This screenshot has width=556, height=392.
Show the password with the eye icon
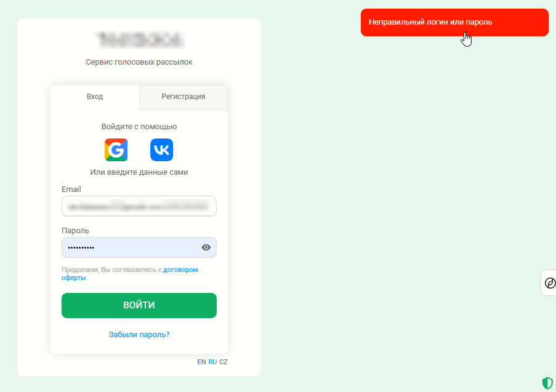click(x=206, y=247)
